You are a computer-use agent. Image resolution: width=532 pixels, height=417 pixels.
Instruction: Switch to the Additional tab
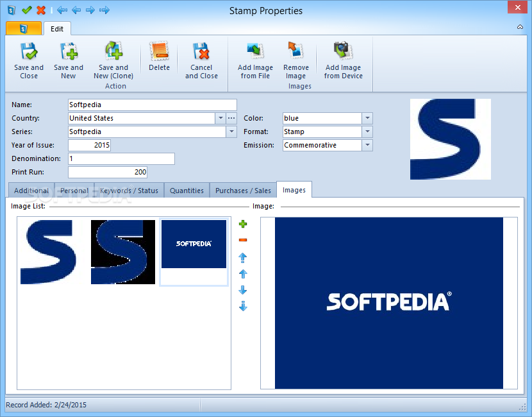point(31,191)
